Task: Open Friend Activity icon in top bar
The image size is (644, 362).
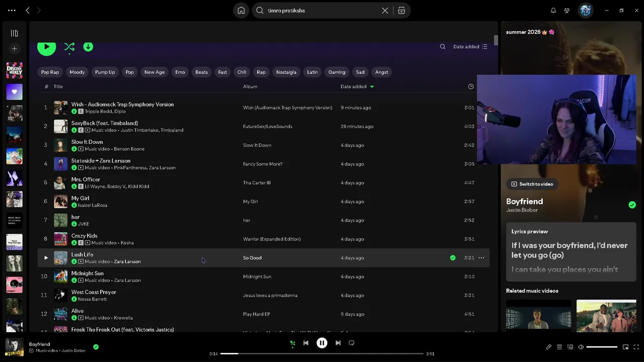Action: click(x=567, y=11)
